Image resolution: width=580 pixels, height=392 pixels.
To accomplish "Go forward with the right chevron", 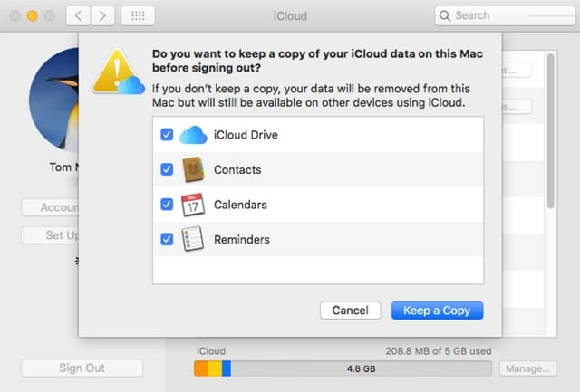I will 104,15.
